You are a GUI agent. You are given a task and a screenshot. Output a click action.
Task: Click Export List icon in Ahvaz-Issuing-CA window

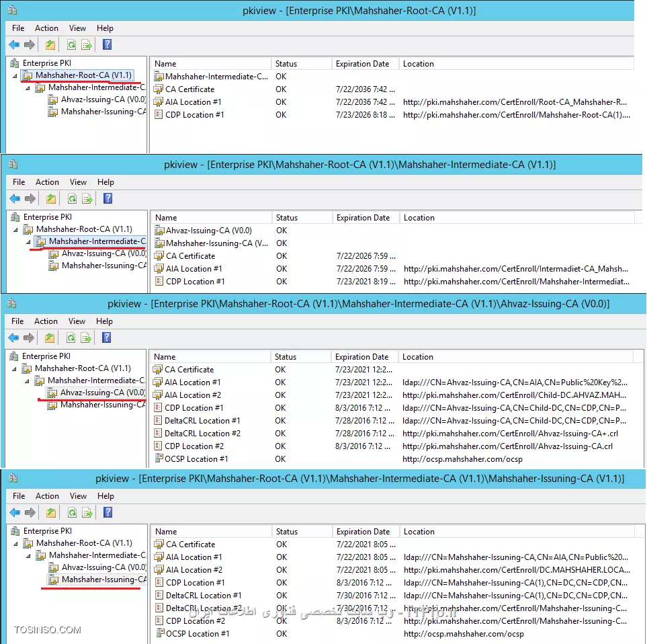click(86, 337)
